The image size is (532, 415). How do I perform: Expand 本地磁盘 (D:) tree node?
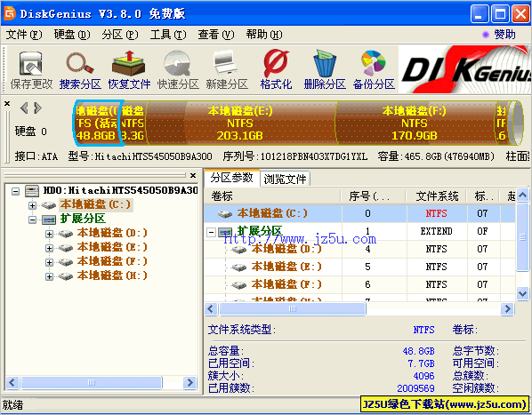[x=49, y=234]
